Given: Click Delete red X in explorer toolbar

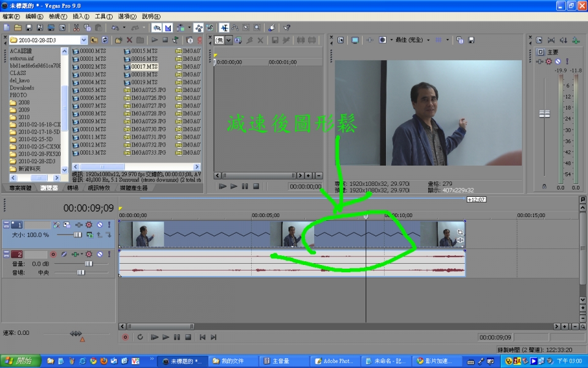Looking at the screenshot, I should (x=129, y=40).
